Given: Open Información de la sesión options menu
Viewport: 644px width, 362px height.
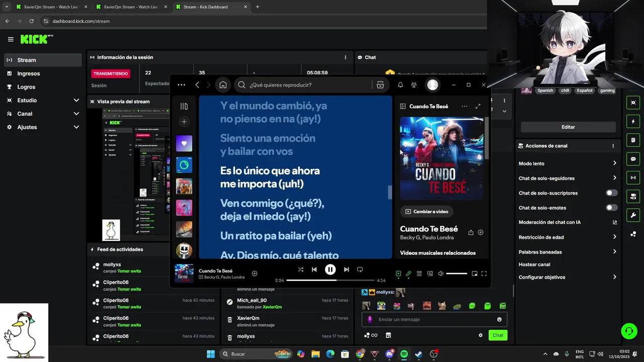Looking at the screenshot, I should (x=345, y=57).
